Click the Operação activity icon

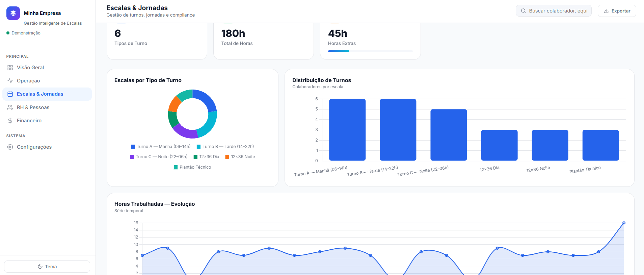[x=10, y=81]
